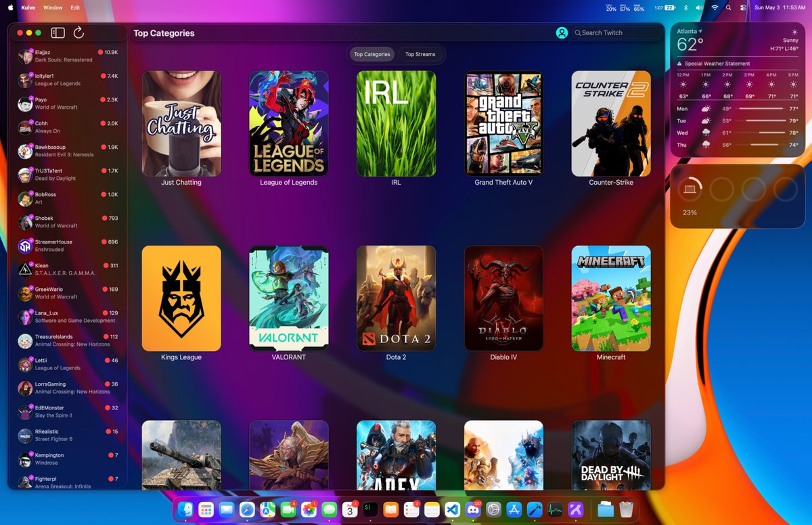
Task: Open the Wi-Fi menu bar icon
Action: [x=715, y=7]
